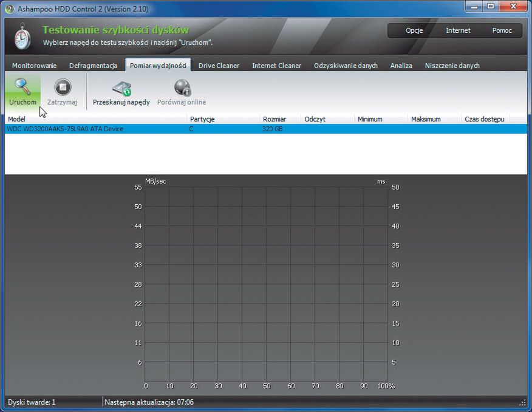This screenshot has height=412, width=532.
Task: Switch to the Odzyskiwanie danych tab
Action: pyautogui.click(x=346, y=66)
